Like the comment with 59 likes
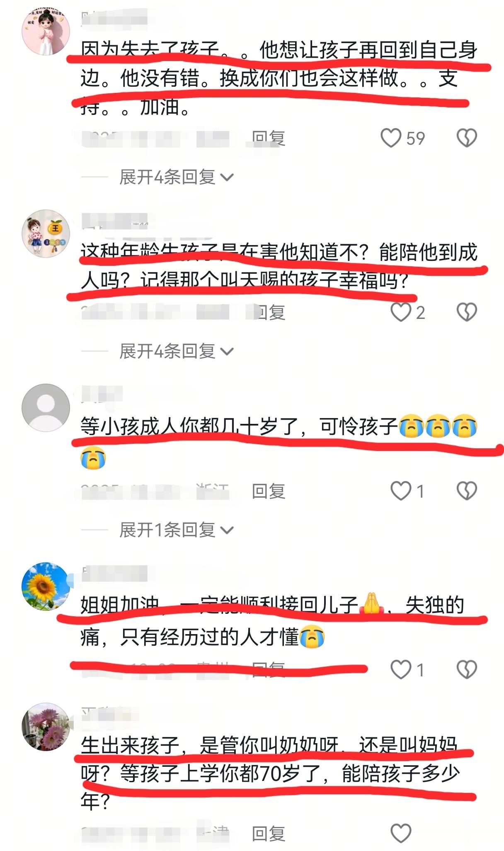 click(x=391, y=138)
